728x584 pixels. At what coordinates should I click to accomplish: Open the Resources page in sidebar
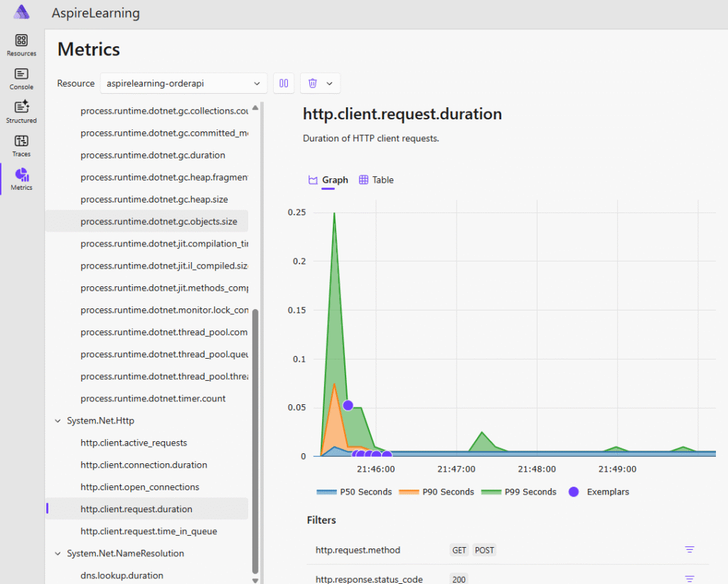point(21,45)
